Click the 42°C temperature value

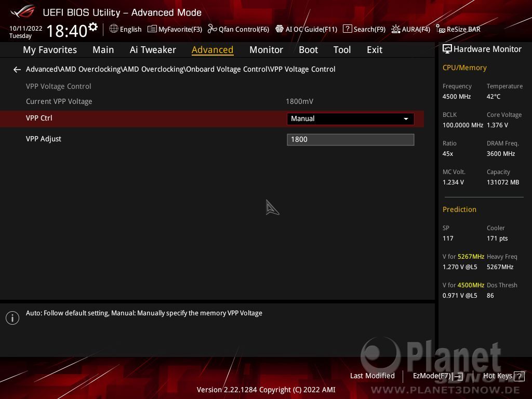pos(494,97)
